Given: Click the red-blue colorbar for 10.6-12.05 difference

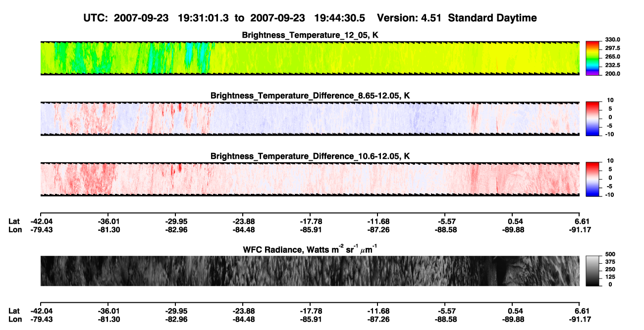Looking at the screenshot, I should [x=592, y=179].
